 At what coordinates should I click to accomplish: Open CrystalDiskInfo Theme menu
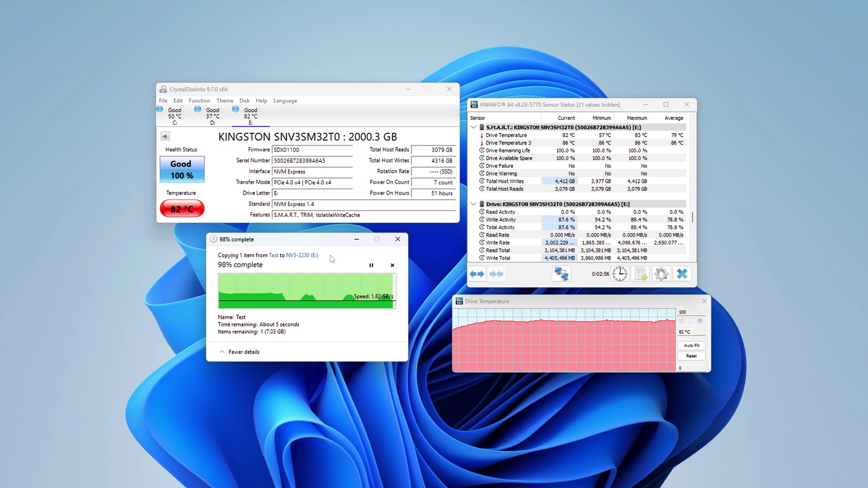225,101
